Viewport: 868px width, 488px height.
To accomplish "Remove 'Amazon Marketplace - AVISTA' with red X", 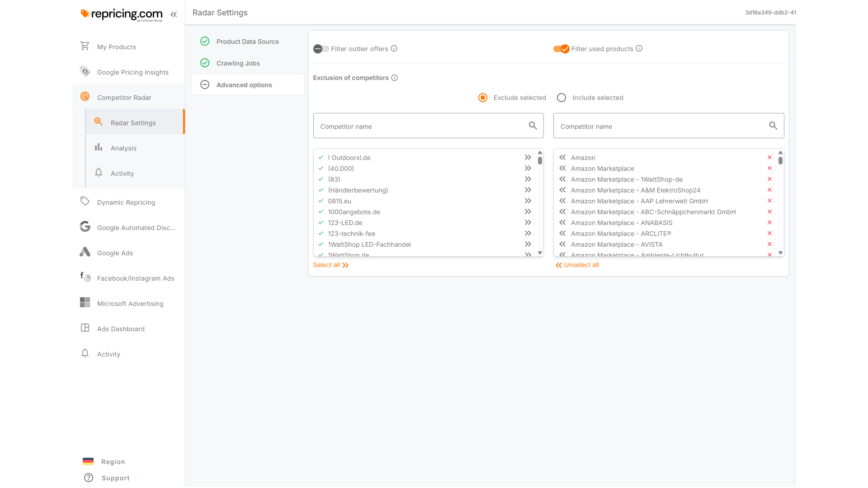I will click(x=769, y=244).
